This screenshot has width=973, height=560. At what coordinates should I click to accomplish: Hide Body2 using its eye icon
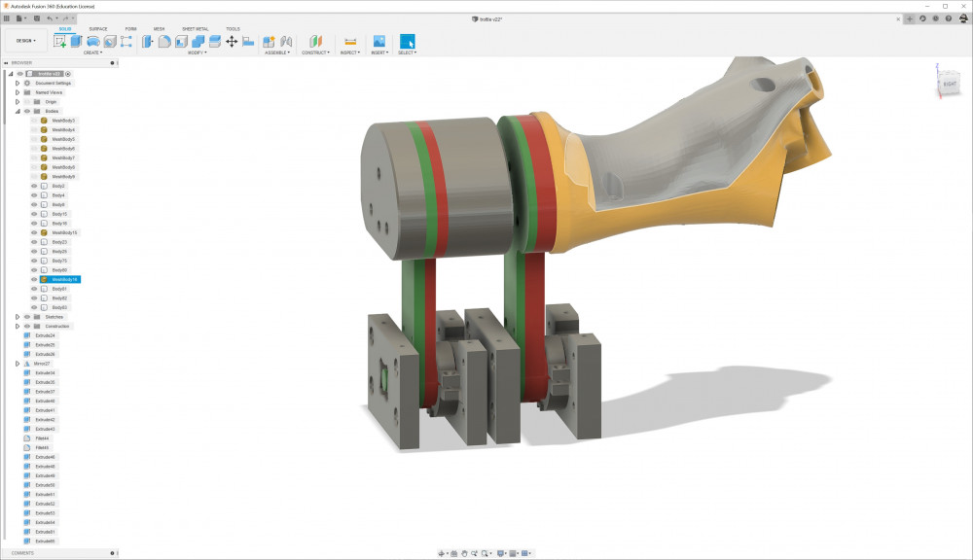point(34,186)
